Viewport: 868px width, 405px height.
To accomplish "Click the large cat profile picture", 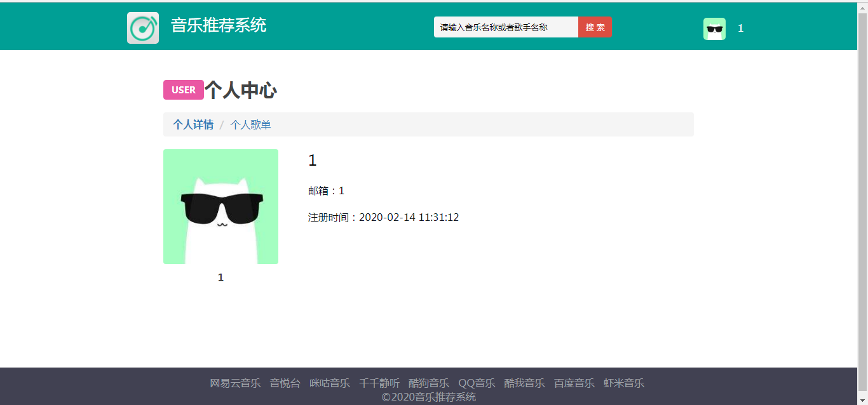I will tap(220, 206).
